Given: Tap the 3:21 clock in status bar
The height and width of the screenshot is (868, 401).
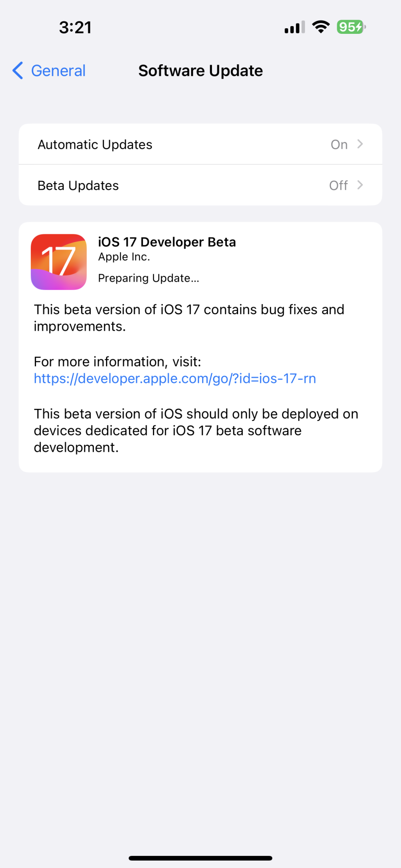Looking at the screenshot, I should (75, 27).
